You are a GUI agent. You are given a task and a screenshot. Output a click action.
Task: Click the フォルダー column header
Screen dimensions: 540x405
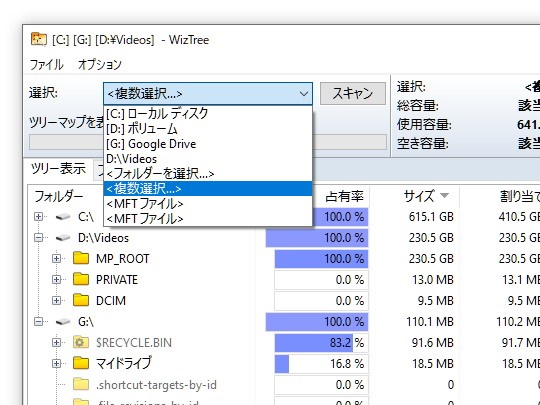pos(59,196)
